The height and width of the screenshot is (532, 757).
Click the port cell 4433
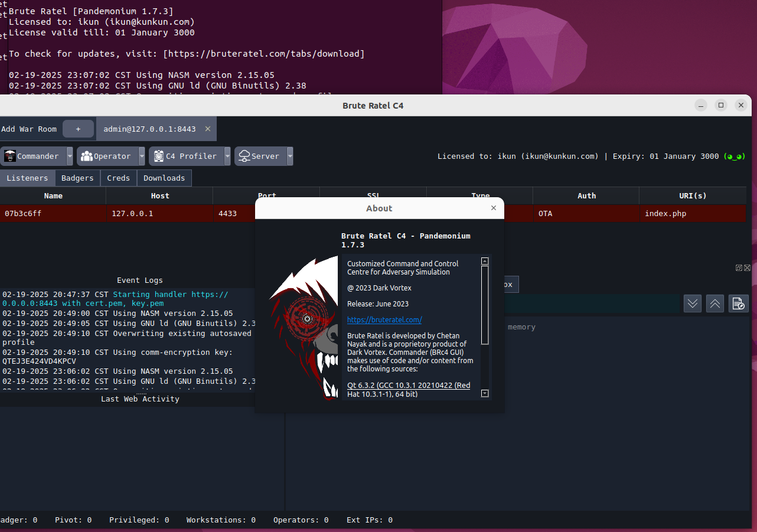coord(234,214)
